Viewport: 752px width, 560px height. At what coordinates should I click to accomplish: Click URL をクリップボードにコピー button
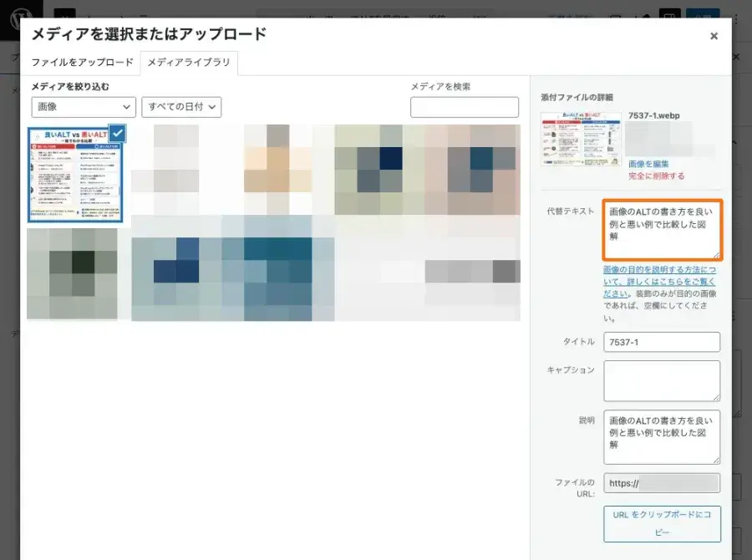pyautogui.click(x=662, y=523)
